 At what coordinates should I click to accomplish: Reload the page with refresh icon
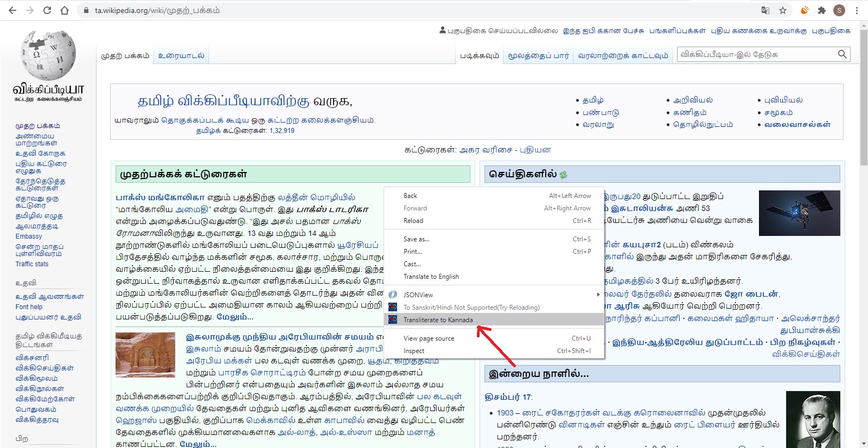click(47, 10)
